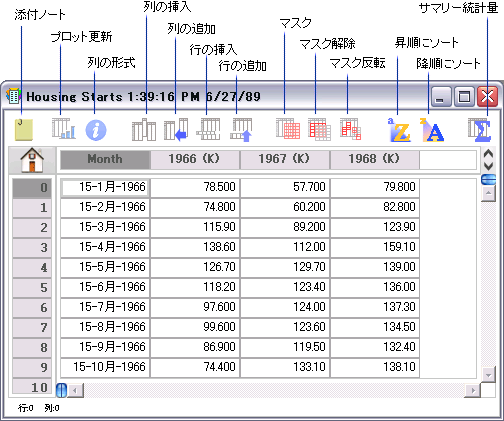Screen dimensions: 504x421
Task: Click the unmask cells icon
Action: [x=319, y=129]
